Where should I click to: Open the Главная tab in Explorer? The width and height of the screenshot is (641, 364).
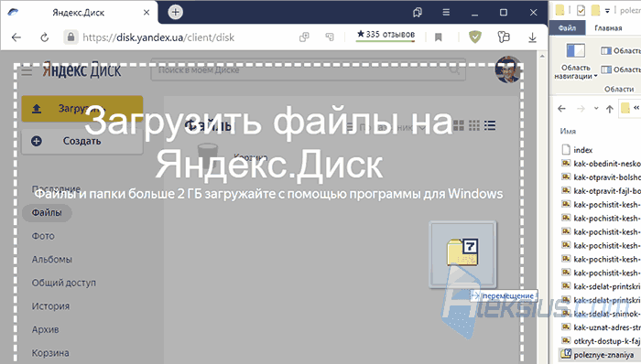[608, 27]
